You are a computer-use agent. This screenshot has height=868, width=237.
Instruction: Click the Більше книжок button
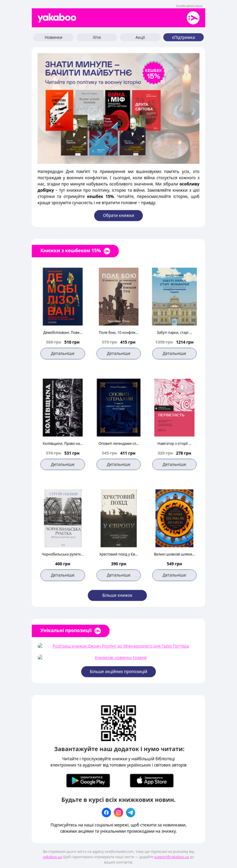point(117,595)
